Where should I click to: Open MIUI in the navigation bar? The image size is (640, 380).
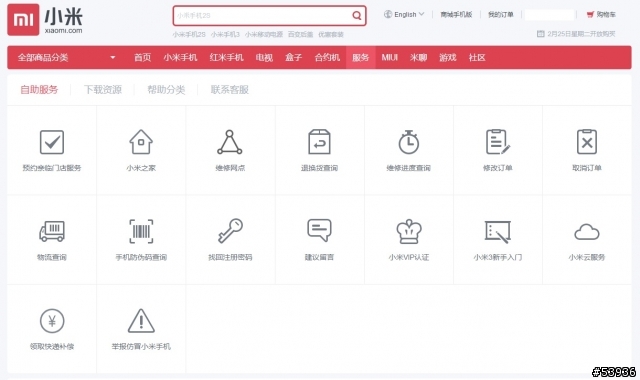pos(389,58)
